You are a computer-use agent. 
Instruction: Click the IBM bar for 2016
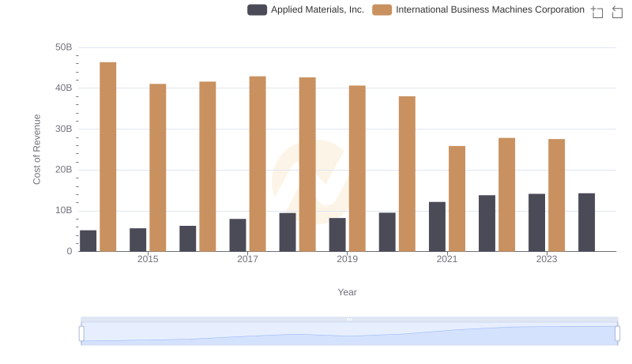[208, 167]
